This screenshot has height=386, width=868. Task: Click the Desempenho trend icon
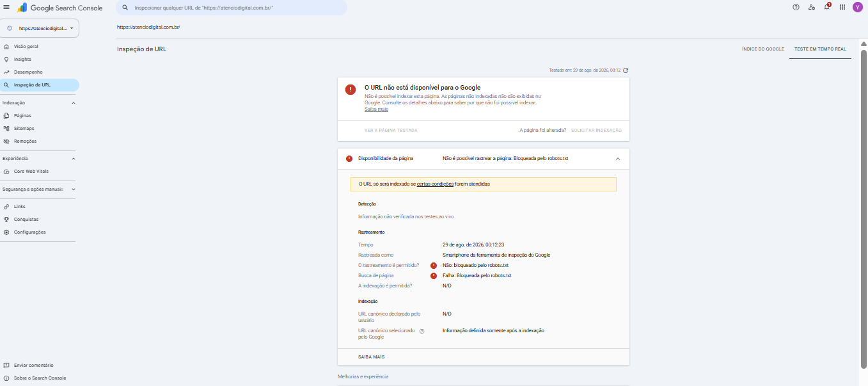point(6,72)
